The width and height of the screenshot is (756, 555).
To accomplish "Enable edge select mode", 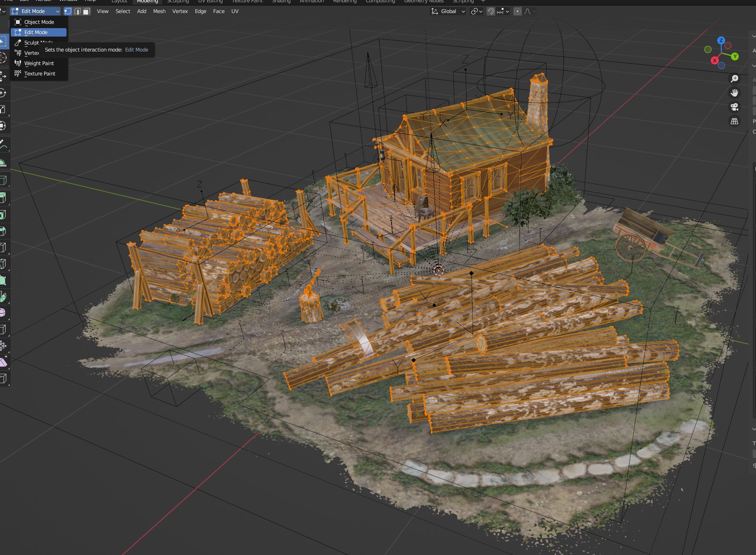I will 77,11.
